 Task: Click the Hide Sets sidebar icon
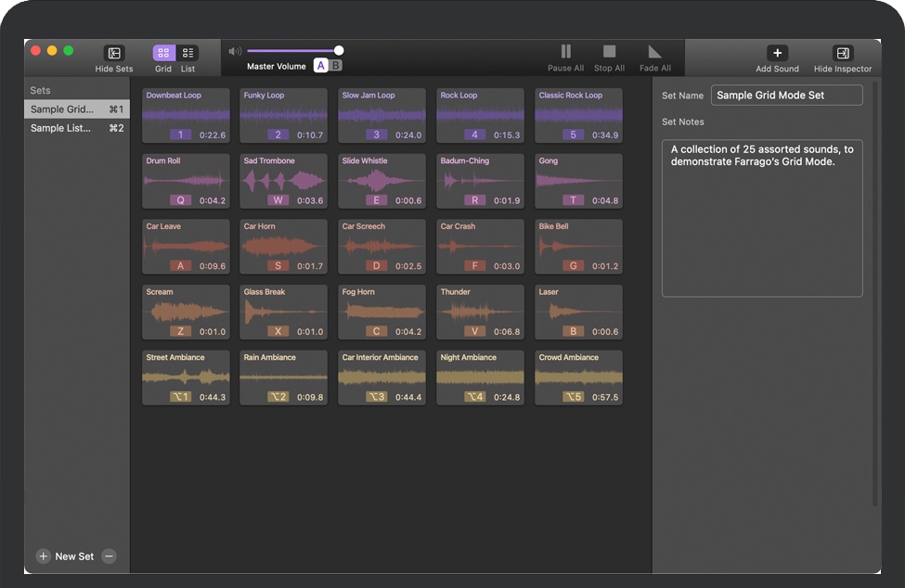[x=114, y=54]
